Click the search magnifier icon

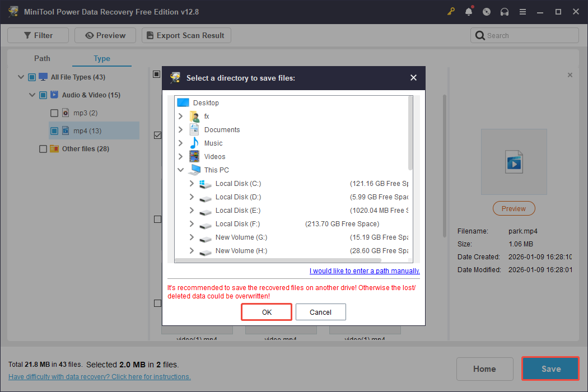point(480,35)
